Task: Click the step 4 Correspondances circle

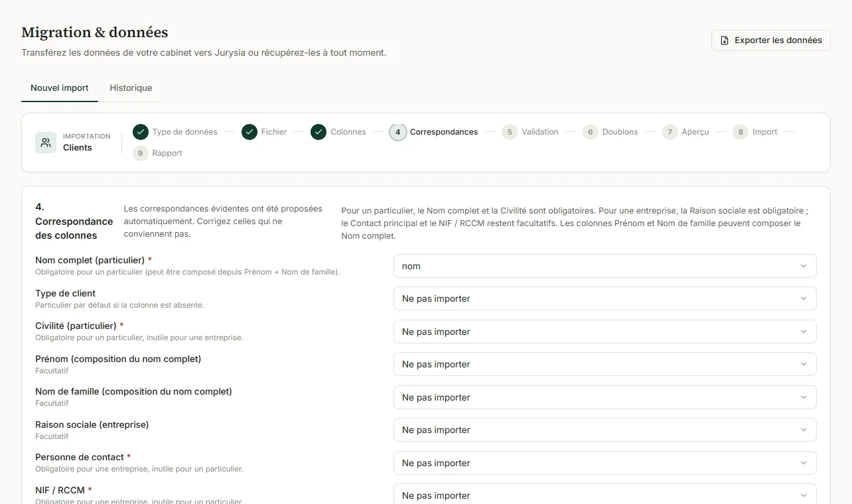Action: click(398, 132)
